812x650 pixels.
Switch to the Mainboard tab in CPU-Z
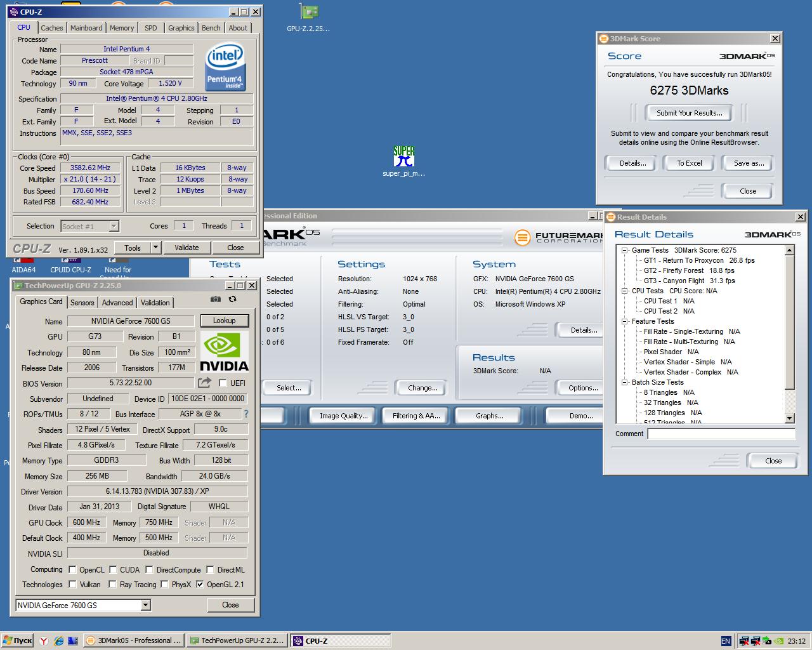(x=86, y=28)
